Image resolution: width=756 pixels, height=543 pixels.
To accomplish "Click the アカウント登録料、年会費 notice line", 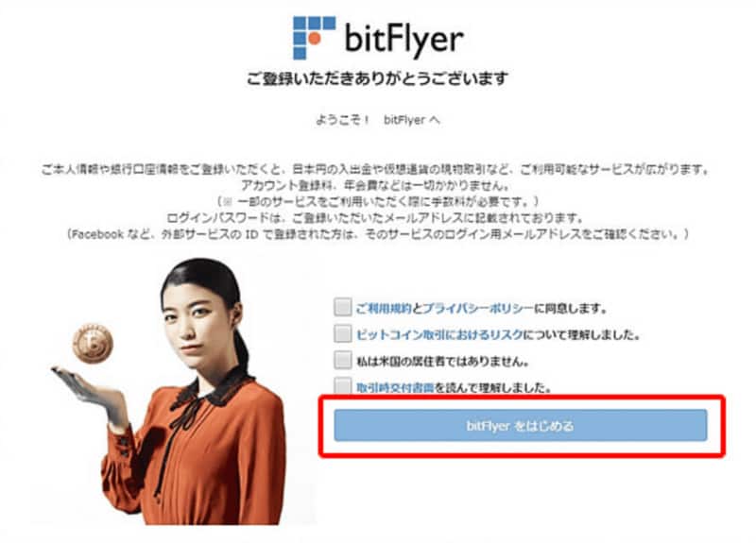I will pyautogui.click(x=375, y=185).
